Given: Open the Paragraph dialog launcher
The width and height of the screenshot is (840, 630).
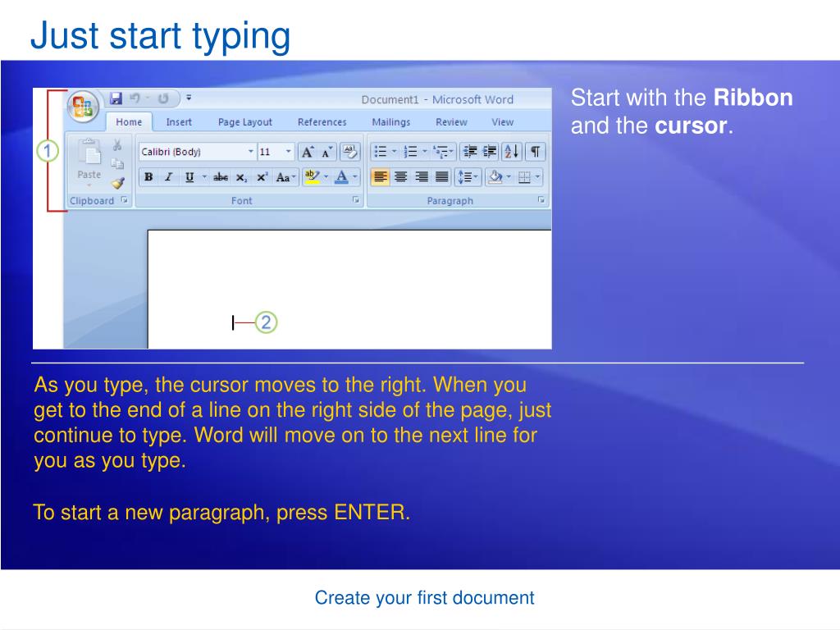Looking at the screenshot, I should click(x=541, y=200).
